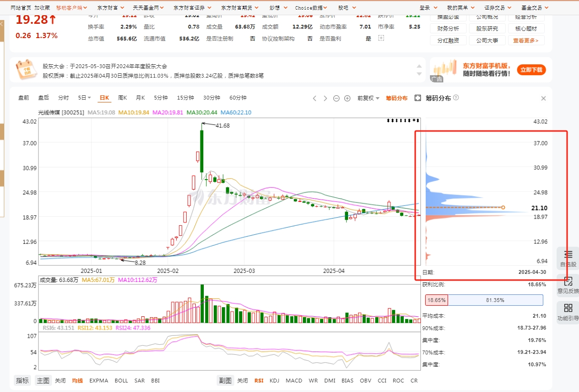This screenshot has width=579, height=392.
Task: Expand 东方财富 top menu
Action: click(110, 8)
